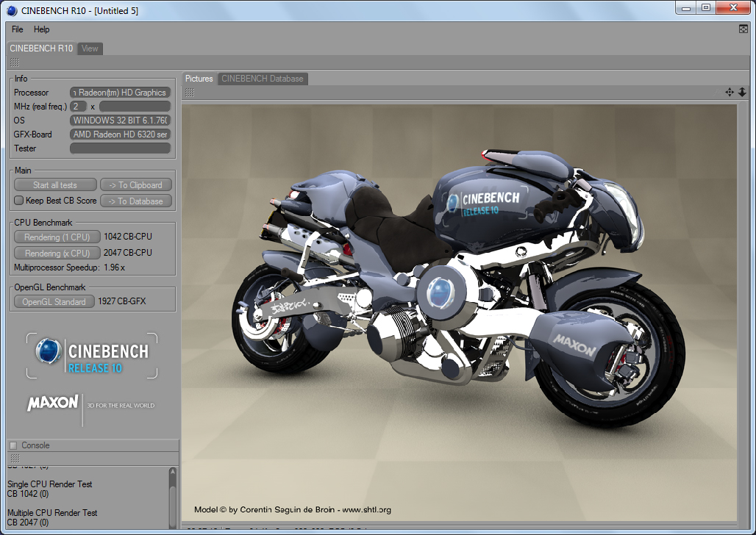Open the File menu
Viewport: 756px width, 535px height.
(x=18, y=29)
